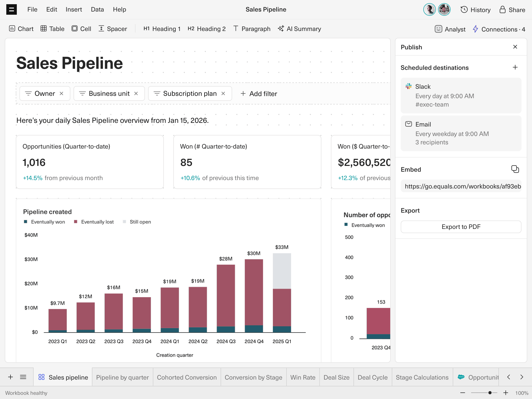Insert a Spacer element
This screenshot has width=532, height=399.
click(x=112, y=29)
